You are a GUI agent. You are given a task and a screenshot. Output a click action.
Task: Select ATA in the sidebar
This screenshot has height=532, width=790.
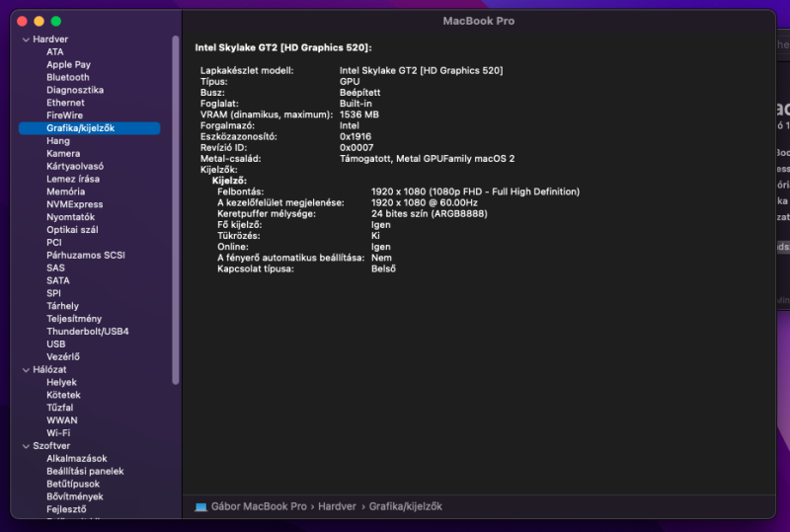click(x=55, y=52)
